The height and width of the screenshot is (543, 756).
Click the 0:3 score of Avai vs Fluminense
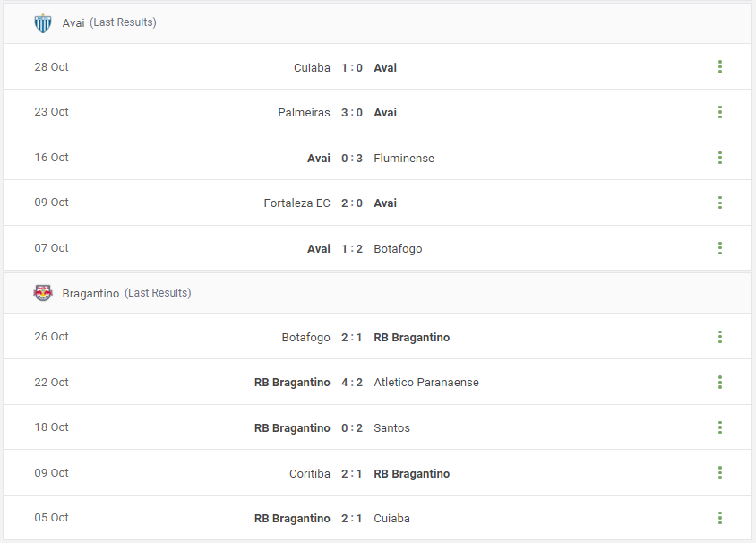[352, 159]
